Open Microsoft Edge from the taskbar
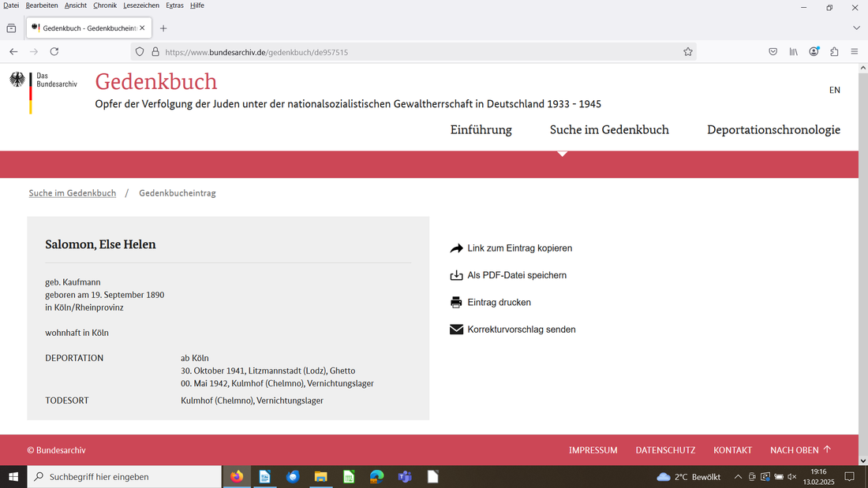868x488 pixels. click(x=376, y=476)
